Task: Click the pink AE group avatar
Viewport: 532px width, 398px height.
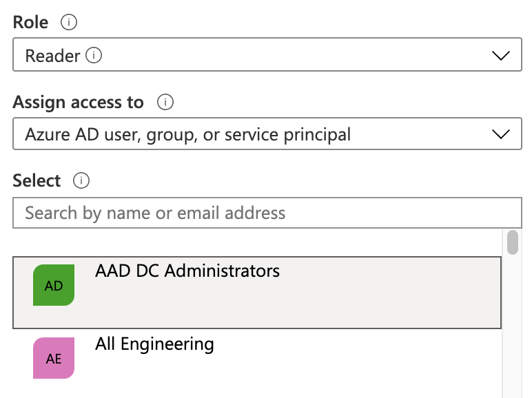Action: (x=54, y=358)
